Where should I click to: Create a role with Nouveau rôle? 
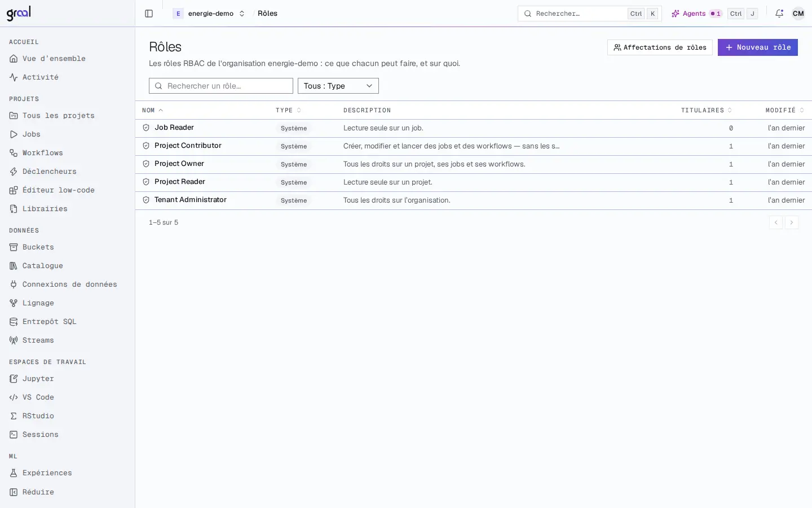(x=758, y=47)
